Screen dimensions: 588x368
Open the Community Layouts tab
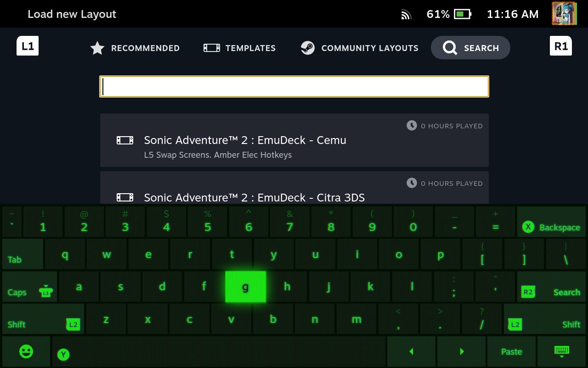[x=359, y=48]
